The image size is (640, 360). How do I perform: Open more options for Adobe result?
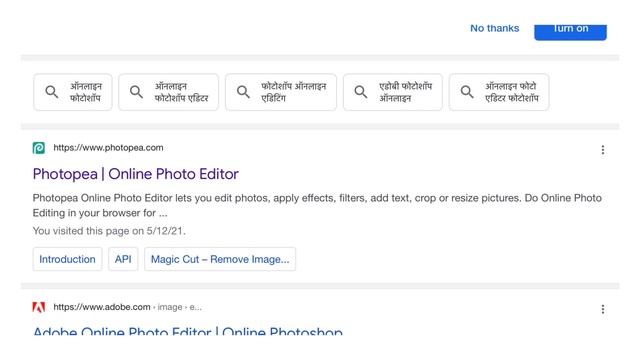pos(602,309)
